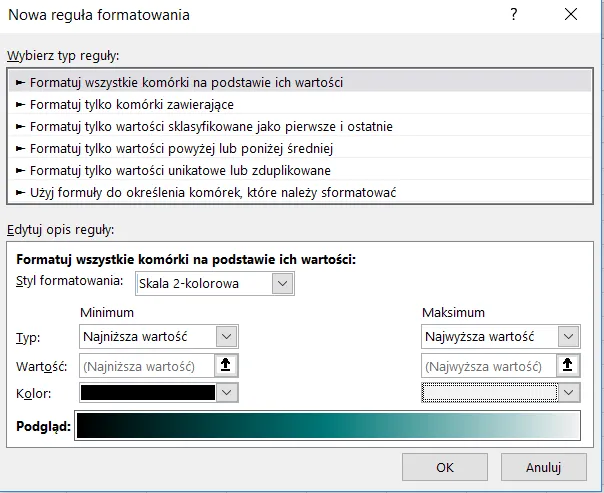Expand the Maksimum Typ dropdown
Image resolution: width=604 pixels, height=493 pixels.
(x=568, y=337)
